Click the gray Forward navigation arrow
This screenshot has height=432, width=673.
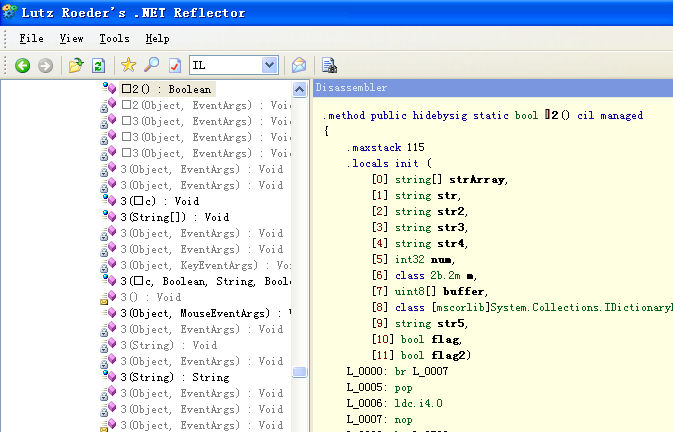pos(45,65)
